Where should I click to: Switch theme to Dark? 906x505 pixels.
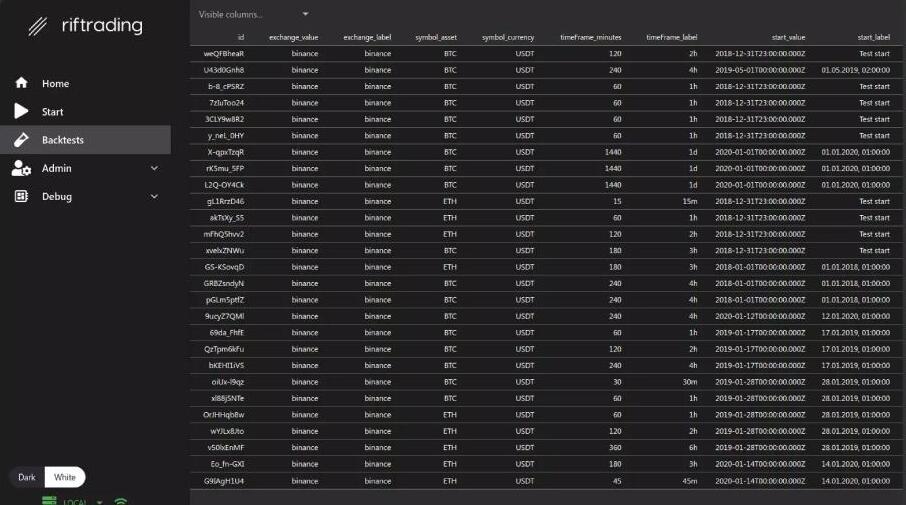[x=27, y=477]
